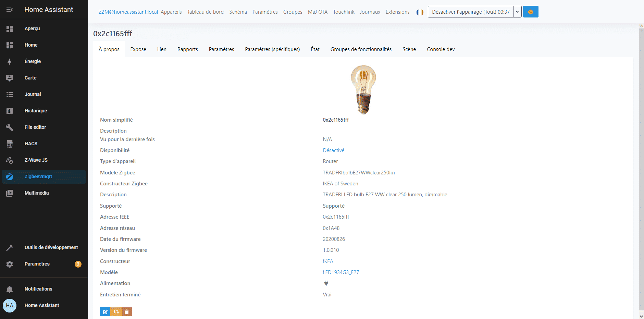Image resolution: width=644 pixels, height=319 pixels.
Task: Rename device with blue edit icon
Action: 105,312
